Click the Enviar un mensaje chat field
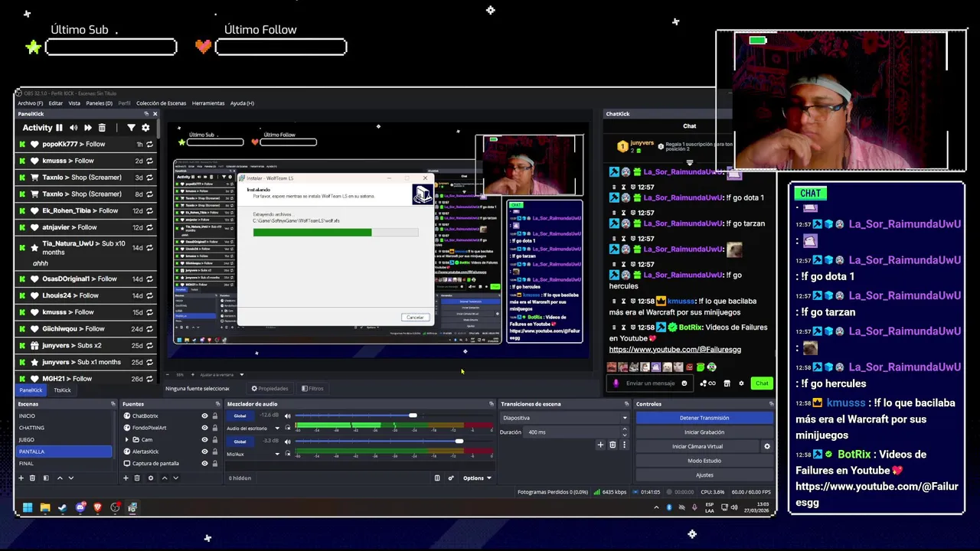This screenshot has height=551, width=980. coord(652,383)
